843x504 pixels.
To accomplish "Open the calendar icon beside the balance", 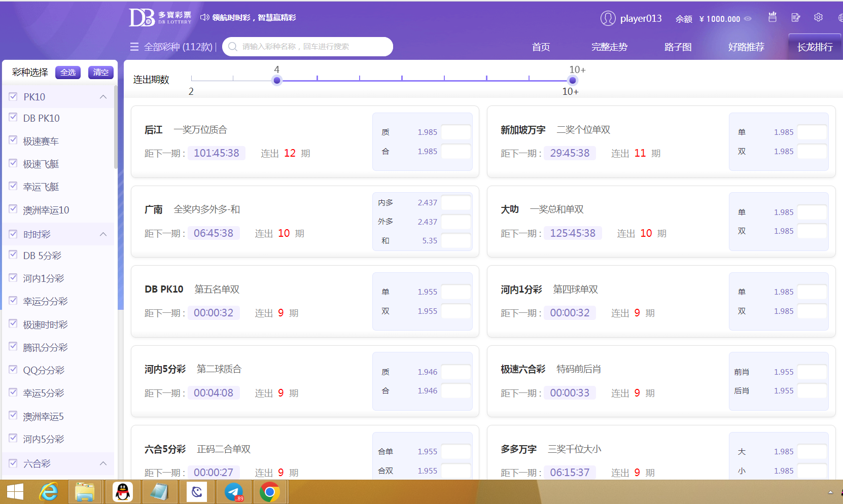I will point(772,17).
